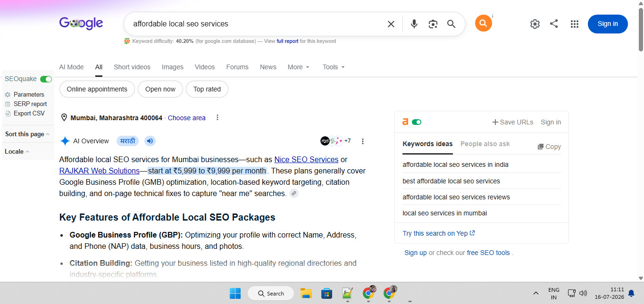Switch to People also ask tab
The image size is (644, 304).
(x=485, y=144)
